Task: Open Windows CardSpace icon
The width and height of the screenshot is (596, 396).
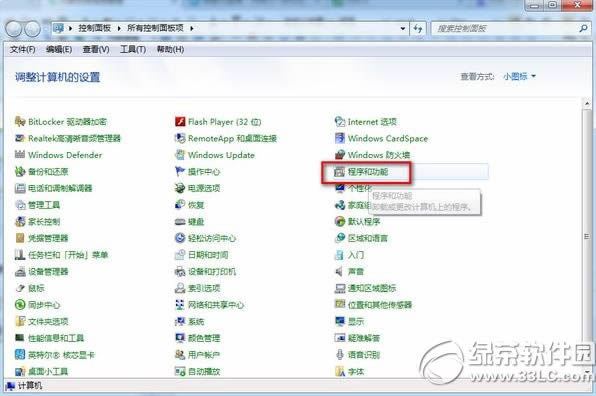Action: 339,138
